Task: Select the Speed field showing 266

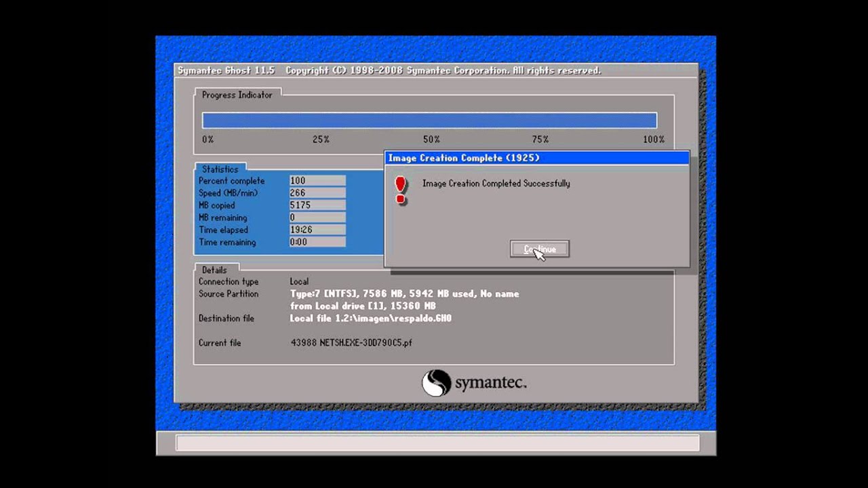Action: [317, 192]
